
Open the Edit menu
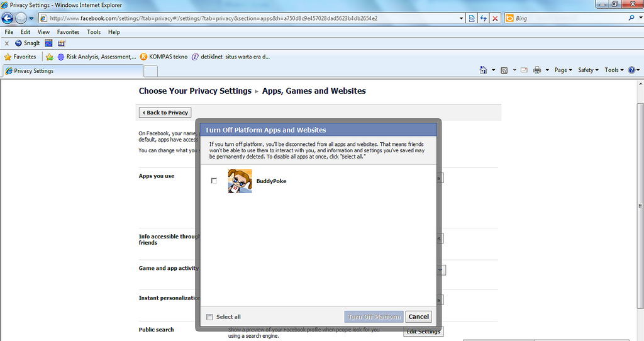coord(25,31)
